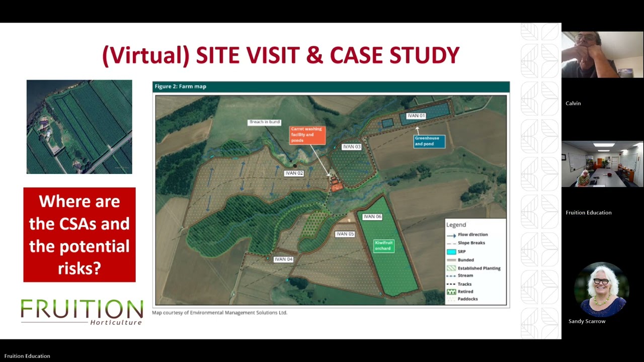Click the 'IVAN 03' map label

point(352,147)
